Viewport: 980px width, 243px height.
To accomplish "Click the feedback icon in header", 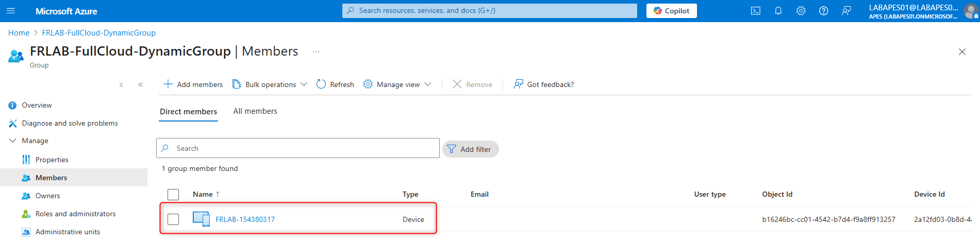I will [846, 11].
